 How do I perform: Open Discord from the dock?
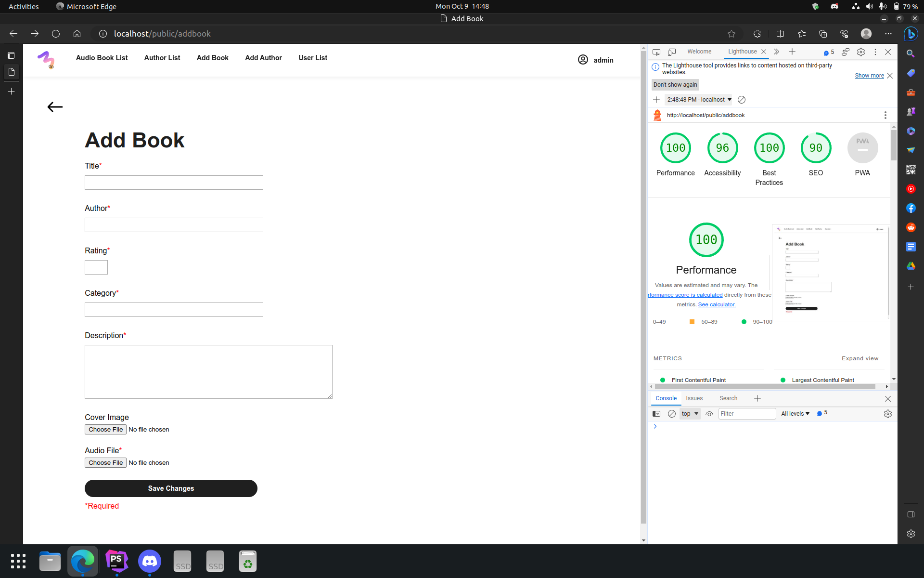pos(150,561)
